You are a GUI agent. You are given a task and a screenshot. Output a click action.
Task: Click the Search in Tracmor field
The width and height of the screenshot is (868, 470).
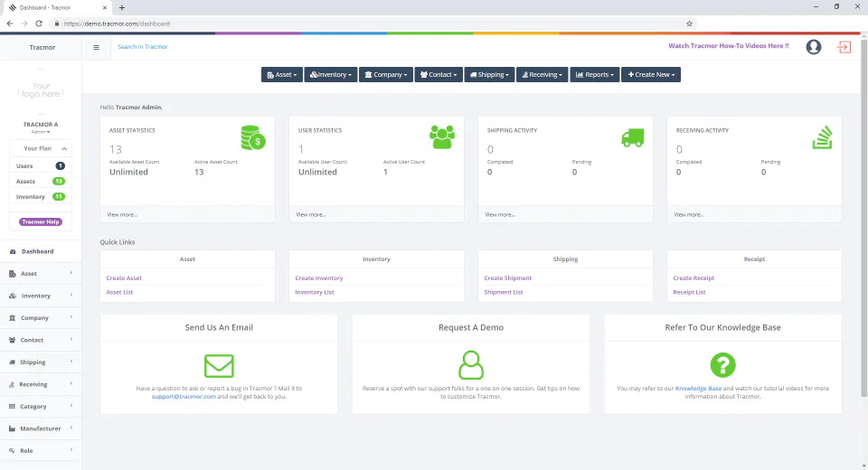pos(143,47)
